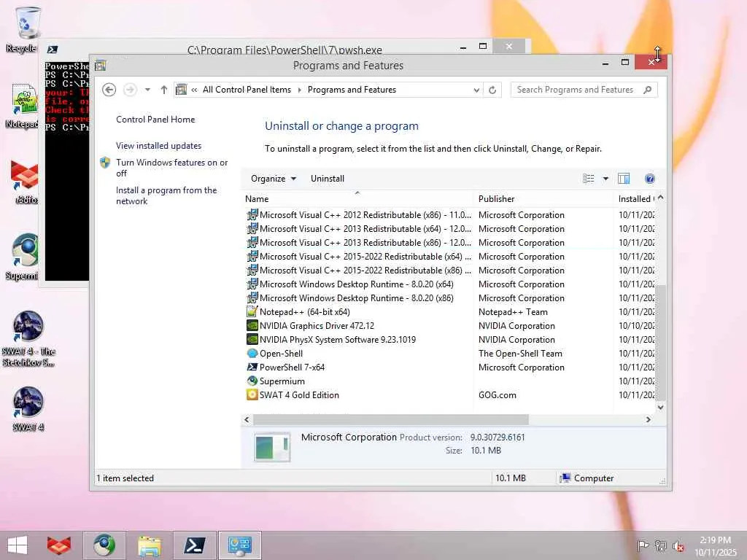Click the Up one level arrow

164,90
